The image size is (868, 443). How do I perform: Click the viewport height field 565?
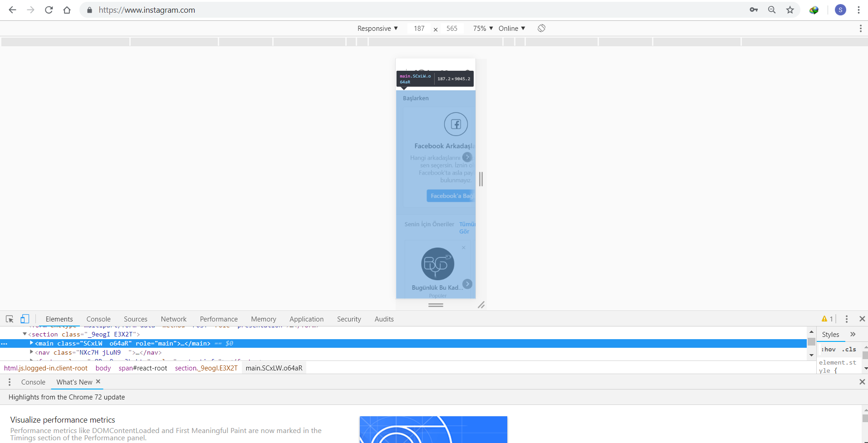click(x=452, y=29)
